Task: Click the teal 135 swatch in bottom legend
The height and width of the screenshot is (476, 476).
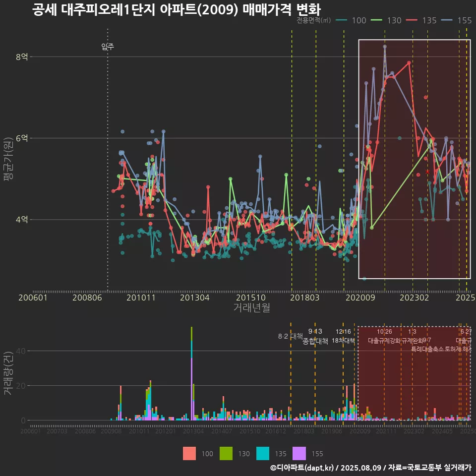Action: click(263, 454)
